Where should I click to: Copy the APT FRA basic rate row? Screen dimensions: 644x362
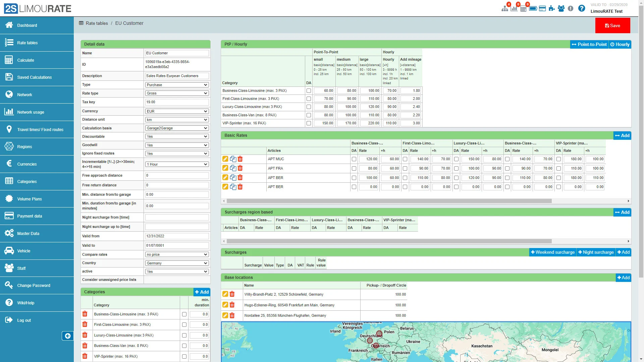click(233, 168)
